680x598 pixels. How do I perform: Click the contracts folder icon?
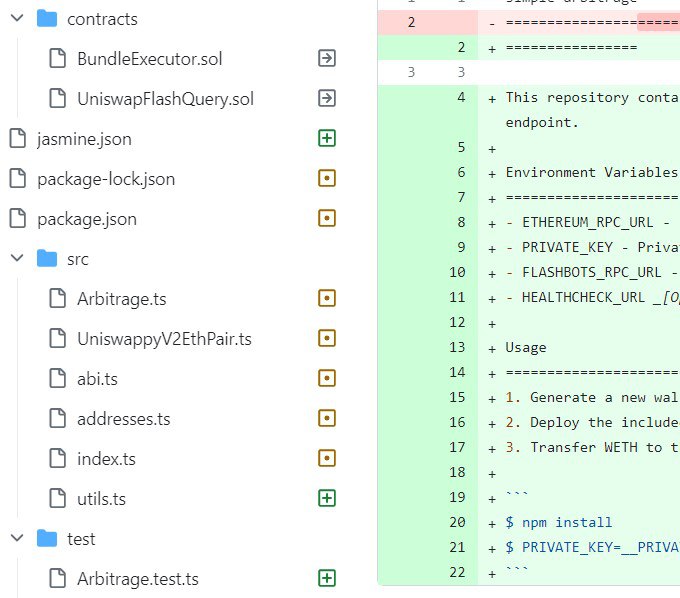(47, 19)
